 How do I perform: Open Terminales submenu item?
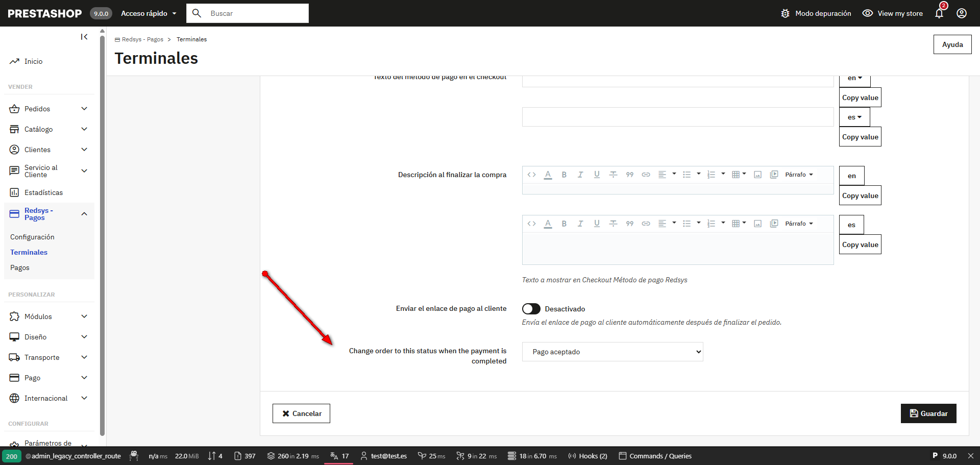29,252
